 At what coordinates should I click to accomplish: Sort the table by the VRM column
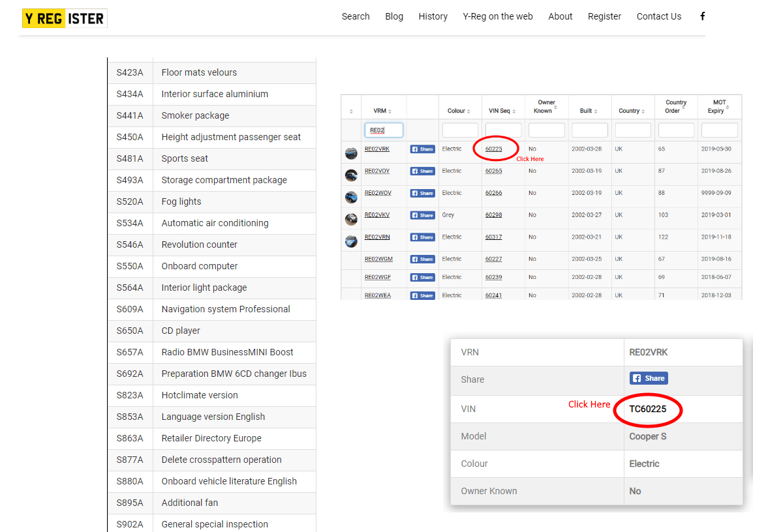click(x=383, y=111)
